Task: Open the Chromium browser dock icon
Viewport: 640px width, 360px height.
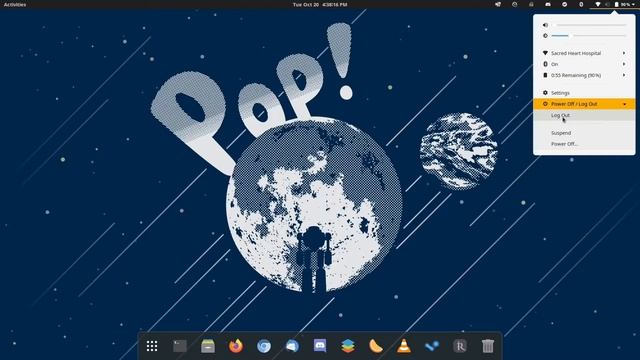Action: pos(264,346)
